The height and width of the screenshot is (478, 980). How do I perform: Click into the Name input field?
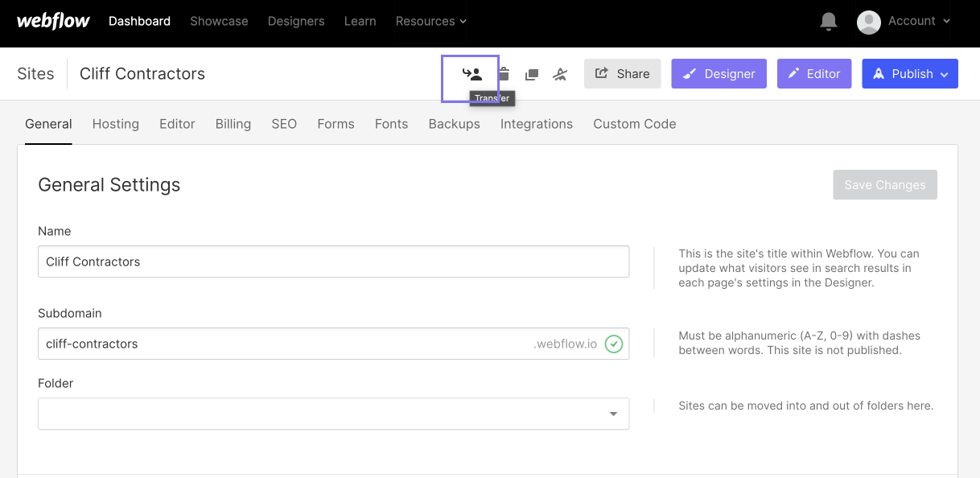coord(333,262)
